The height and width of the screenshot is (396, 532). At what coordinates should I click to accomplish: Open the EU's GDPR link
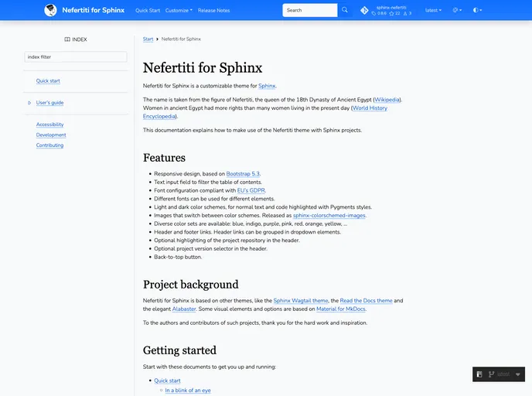251,190
